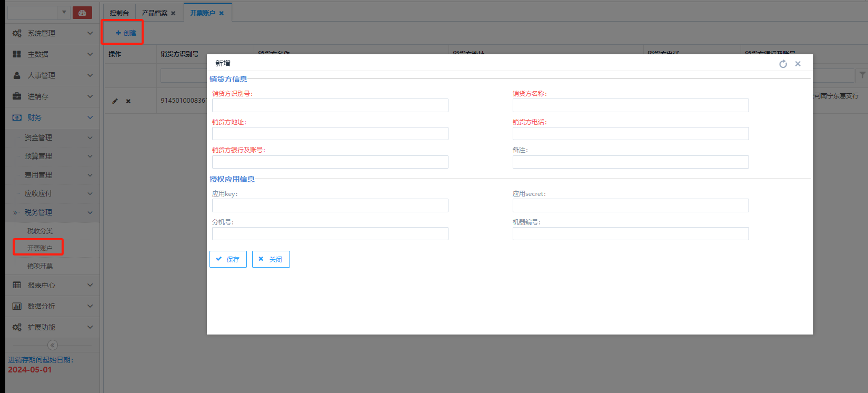Image resolution: width=868 pixels, height=393 pixels.
Task: Click the 应用secret input field
Action: (630, 205)
